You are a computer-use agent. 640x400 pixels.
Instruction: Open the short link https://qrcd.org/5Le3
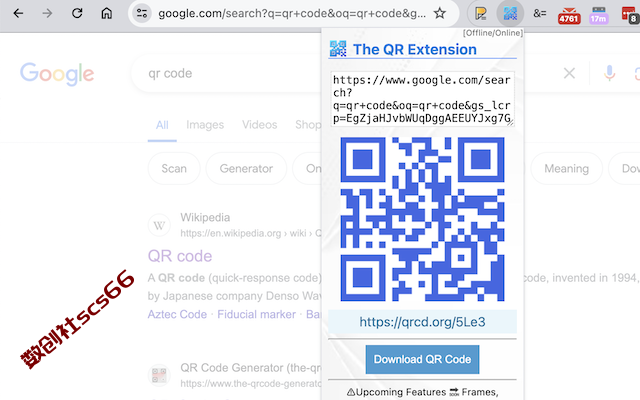tap(422, 322)
